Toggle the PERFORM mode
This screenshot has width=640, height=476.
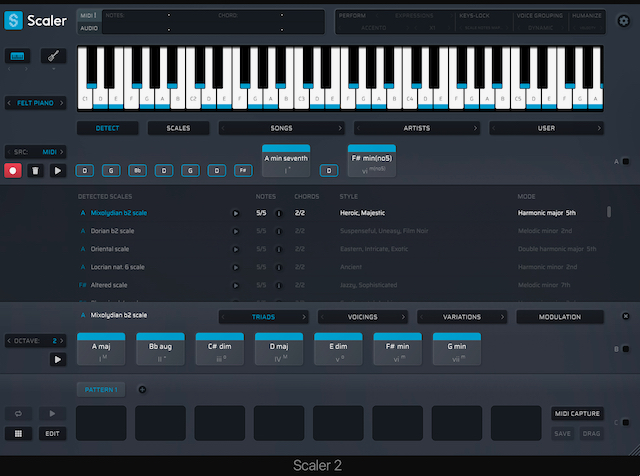pyautogui.click(x=352, y=16)
